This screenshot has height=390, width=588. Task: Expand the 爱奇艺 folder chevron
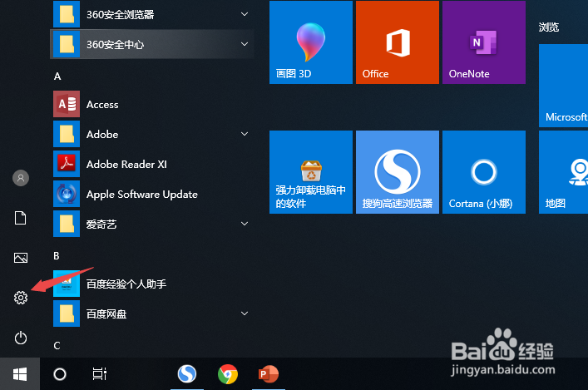245,224
